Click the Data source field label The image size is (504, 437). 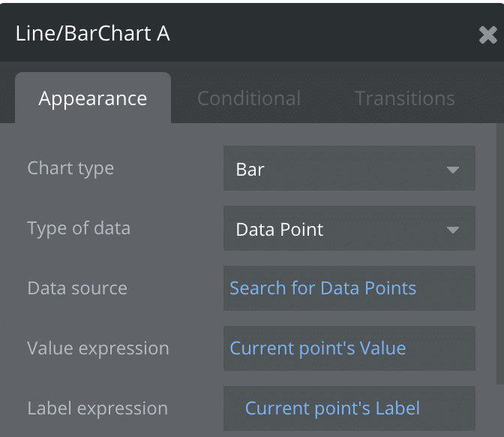point(77,288)
